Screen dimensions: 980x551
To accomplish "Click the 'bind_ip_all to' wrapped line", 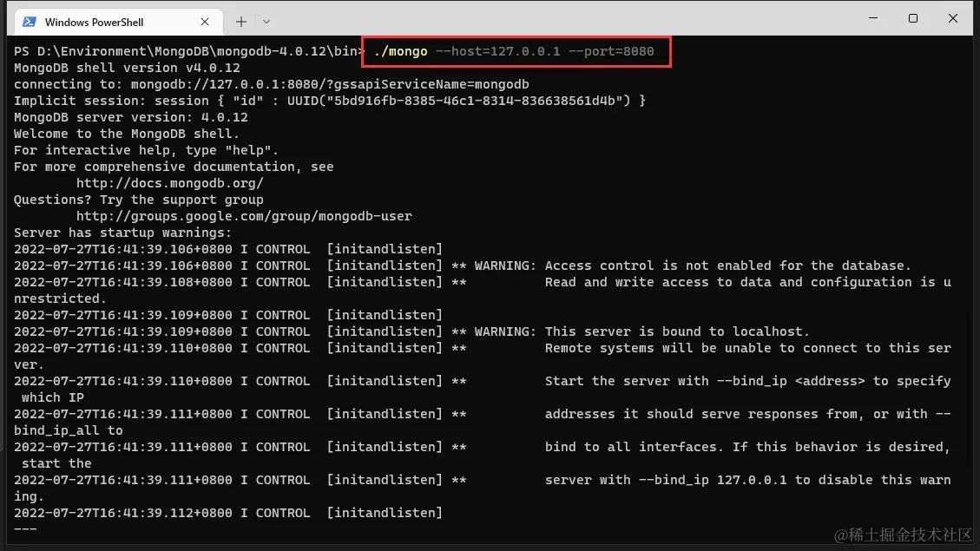I will 68,430.
